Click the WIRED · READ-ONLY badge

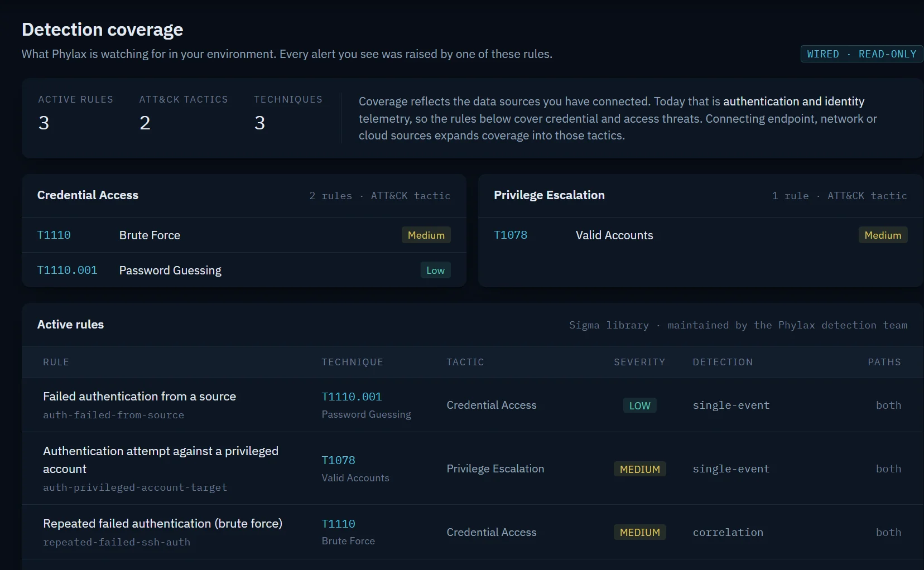862,54
